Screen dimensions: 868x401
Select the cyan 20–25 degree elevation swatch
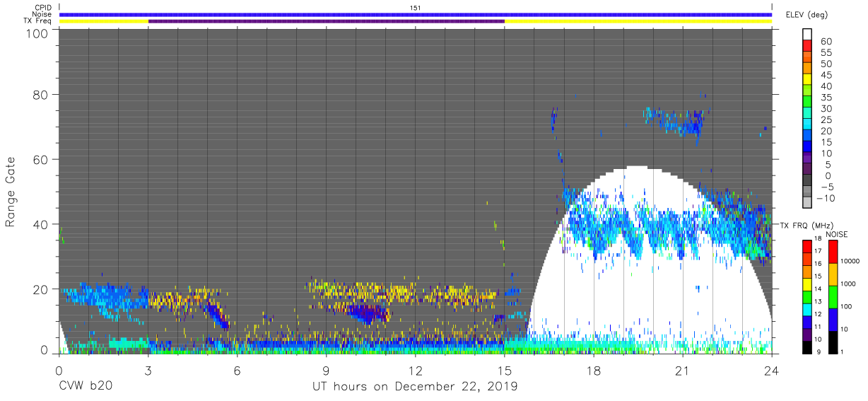click(x=807, y=124)
